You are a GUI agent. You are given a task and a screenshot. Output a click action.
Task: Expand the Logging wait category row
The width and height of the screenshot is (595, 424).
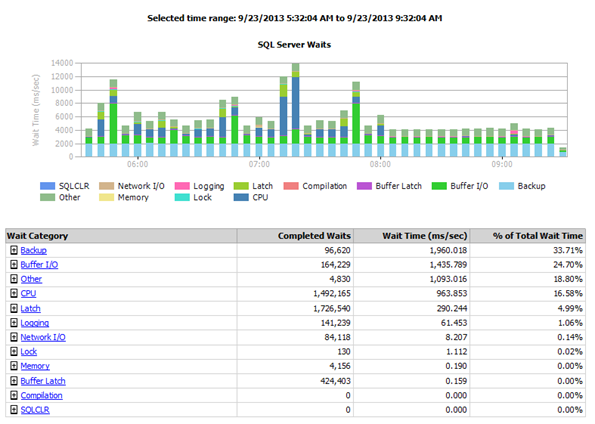(x=14, y=323)
